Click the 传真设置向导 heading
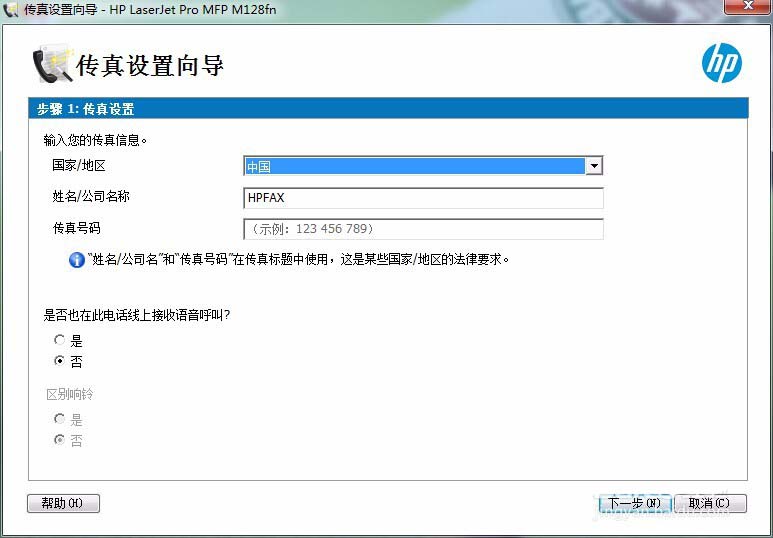773x538 pixels. (150, 66)
